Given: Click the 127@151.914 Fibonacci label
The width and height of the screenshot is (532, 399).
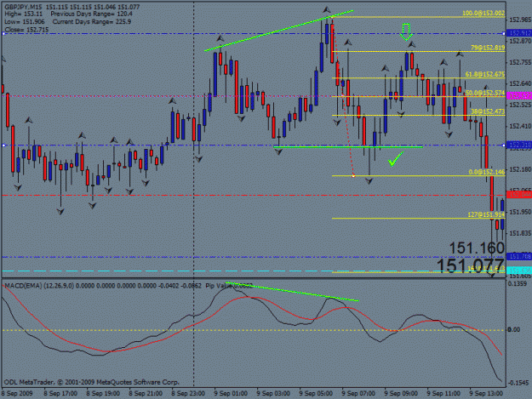Looking at the screenshot, I should point(486,214).
